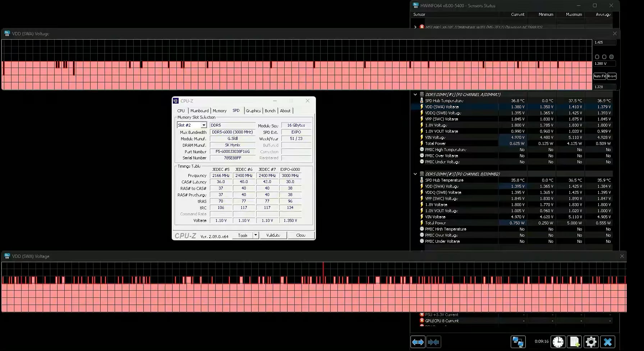
Task: Expand the MSI MAG X670E TOMAHAWK sensor group
Action: tap(415, 27)
